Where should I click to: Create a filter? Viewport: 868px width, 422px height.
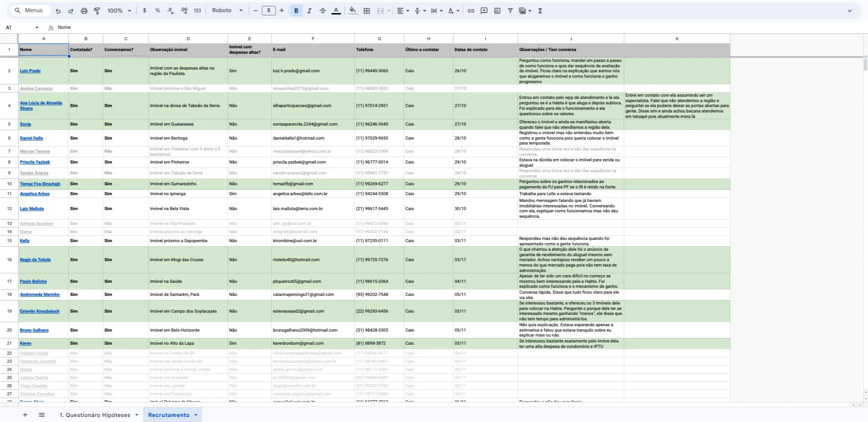[510, 11]
